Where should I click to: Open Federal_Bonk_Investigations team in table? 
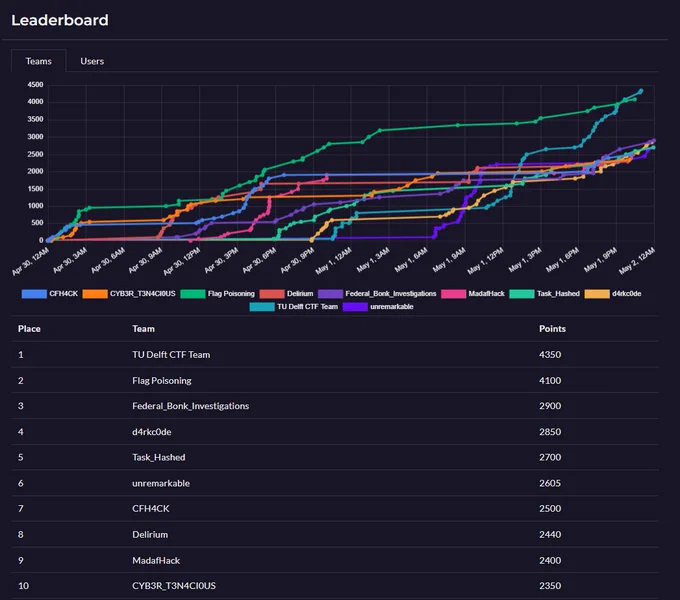190,406
